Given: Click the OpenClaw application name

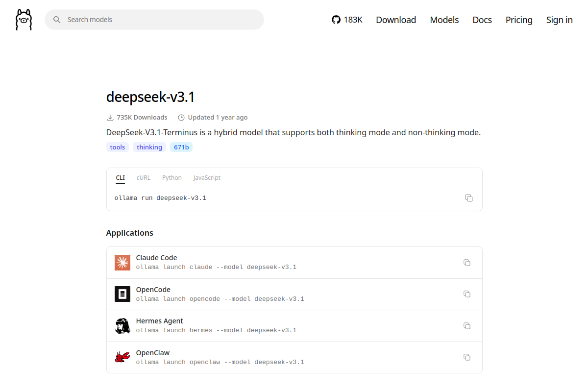Looking at the screenshot, I should click(x=153, y=353).
